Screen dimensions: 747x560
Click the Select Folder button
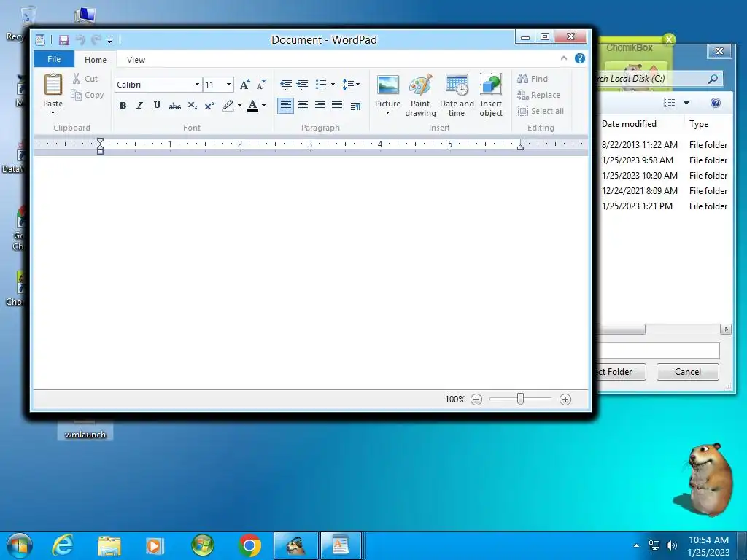coord(622,372)
